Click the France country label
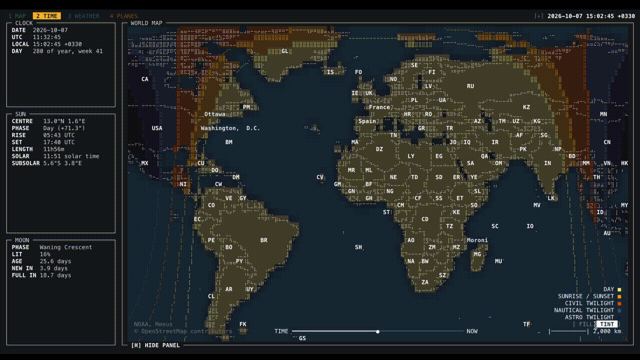This screenshot has width=640, height=360. pos(379,107)
